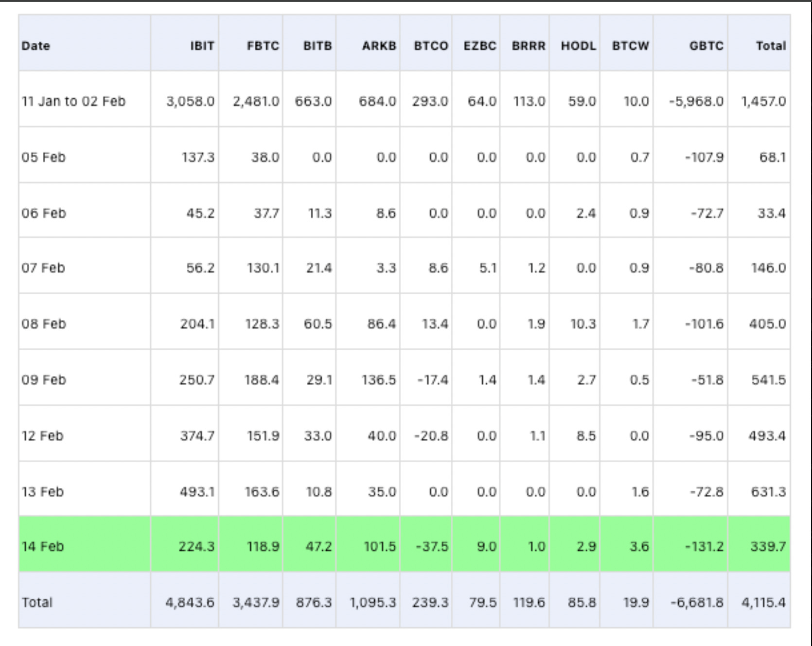Click the FBTC total 3,437.9
Screen dimensions: 812x646
[x=256, y=602]
